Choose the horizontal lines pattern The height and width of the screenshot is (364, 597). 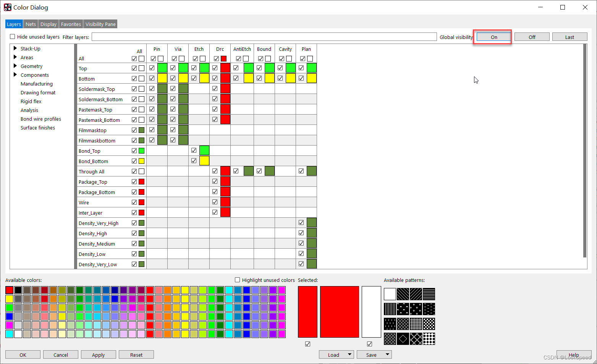coord(429,294)
